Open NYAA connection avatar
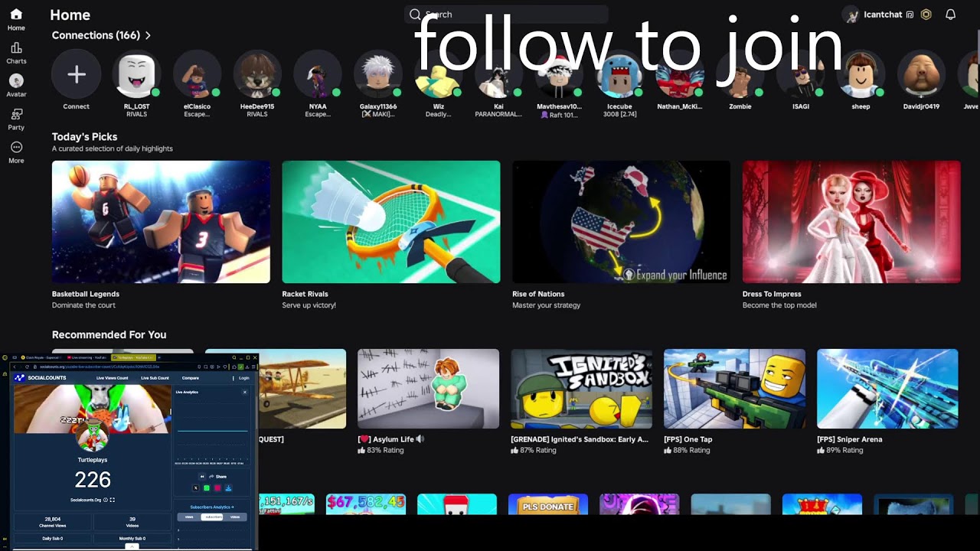This screenshot has width=980, height=551. coord(318,74)
